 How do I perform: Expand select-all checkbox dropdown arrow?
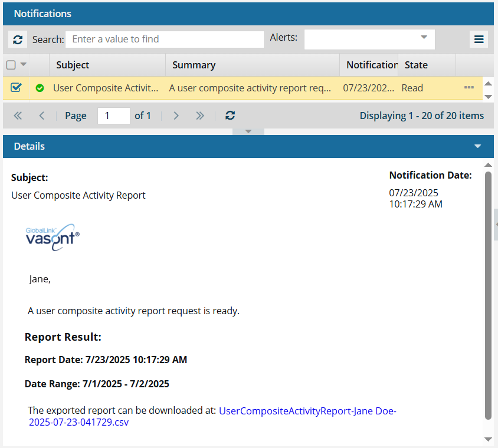pos(24,65)
